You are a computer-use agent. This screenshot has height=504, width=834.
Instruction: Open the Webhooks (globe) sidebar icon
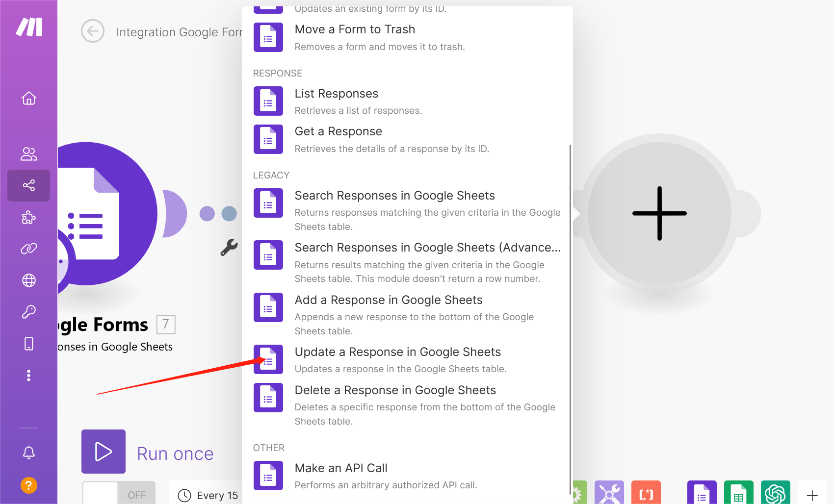point(29,280)
